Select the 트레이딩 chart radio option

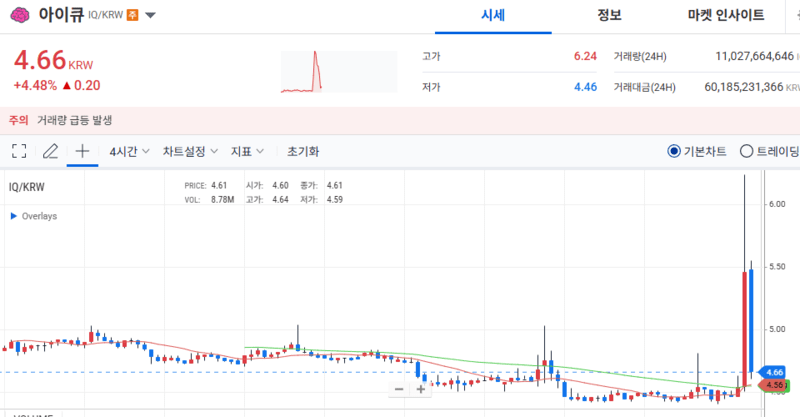746,152
